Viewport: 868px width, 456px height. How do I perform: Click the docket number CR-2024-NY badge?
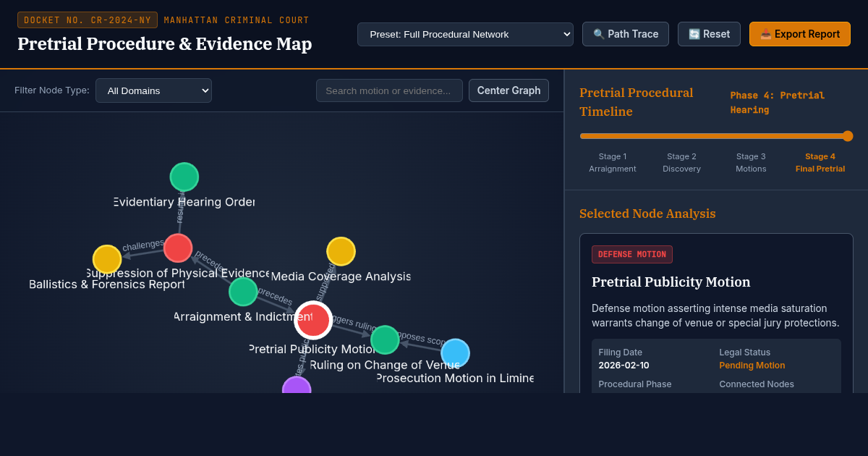point(88,20)
